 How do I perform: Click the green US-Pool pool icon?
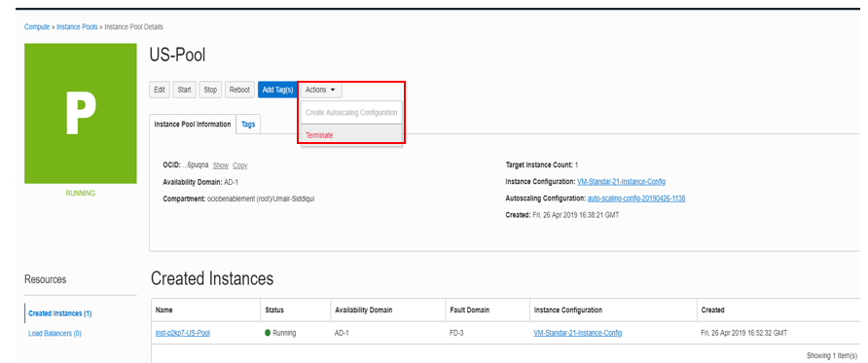pyautogui.click(x=80, y=114)
